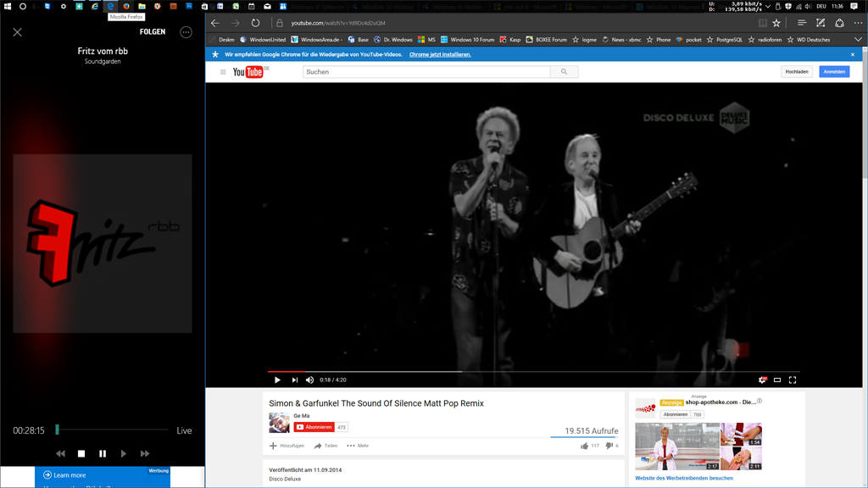The height and width of the screenshot is (488, 868).
Task: Seek on the YouTube video progress bar
Action: (534, 372)
